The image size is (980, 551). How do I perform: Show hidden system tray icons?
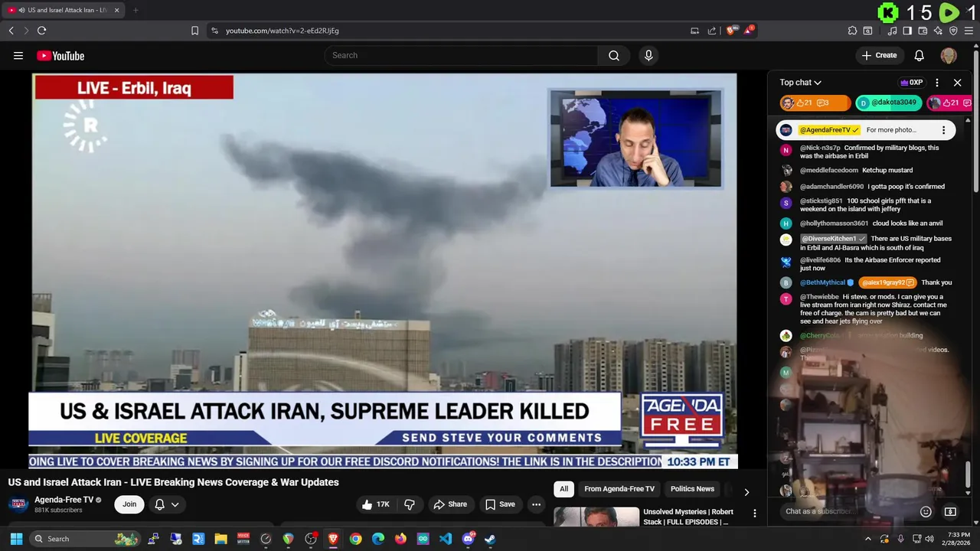(867, 539)
